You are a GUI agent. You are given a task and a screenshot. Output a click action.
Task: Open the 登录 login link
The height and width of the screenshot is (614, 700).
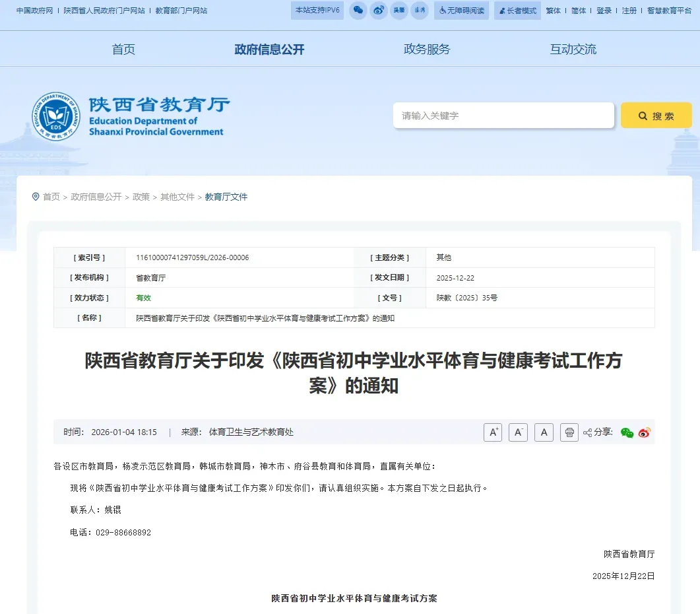pos(604,11)
